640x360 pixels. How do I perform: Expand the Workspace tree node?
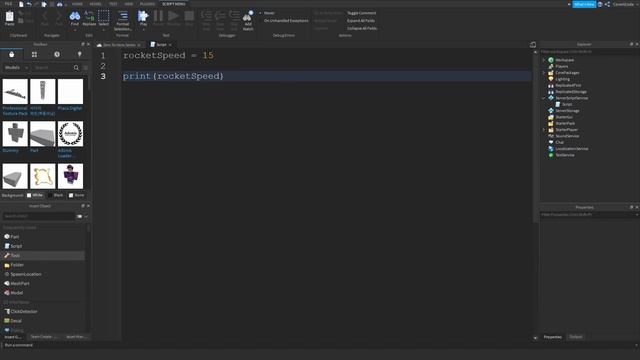[544, 60]
